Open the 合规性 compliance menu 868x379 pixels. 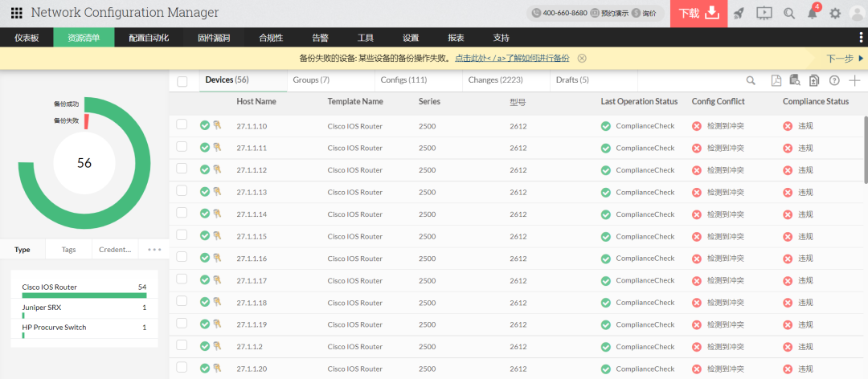point(271,38)
